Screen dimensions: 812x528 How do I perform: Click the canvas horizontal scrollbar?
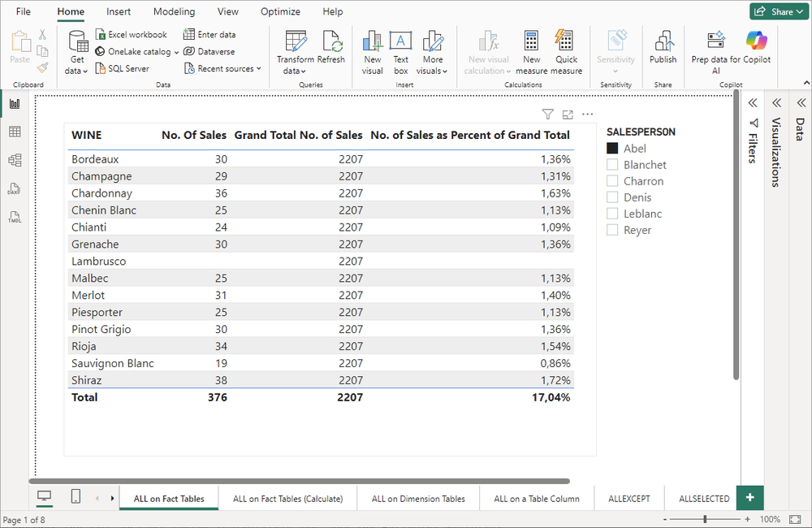click(x=300, y=482)
